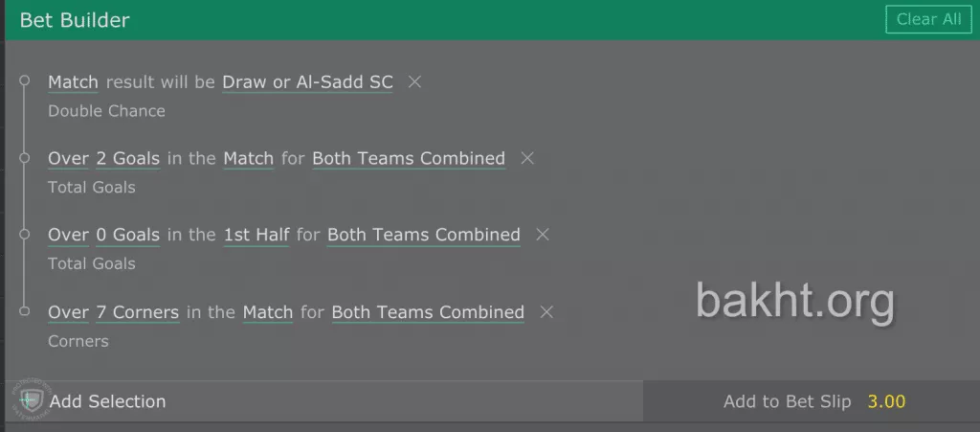Delete the 1st Half Total Goals selection
This screenshot has height=432, width=980.
[x=542, y=236]
